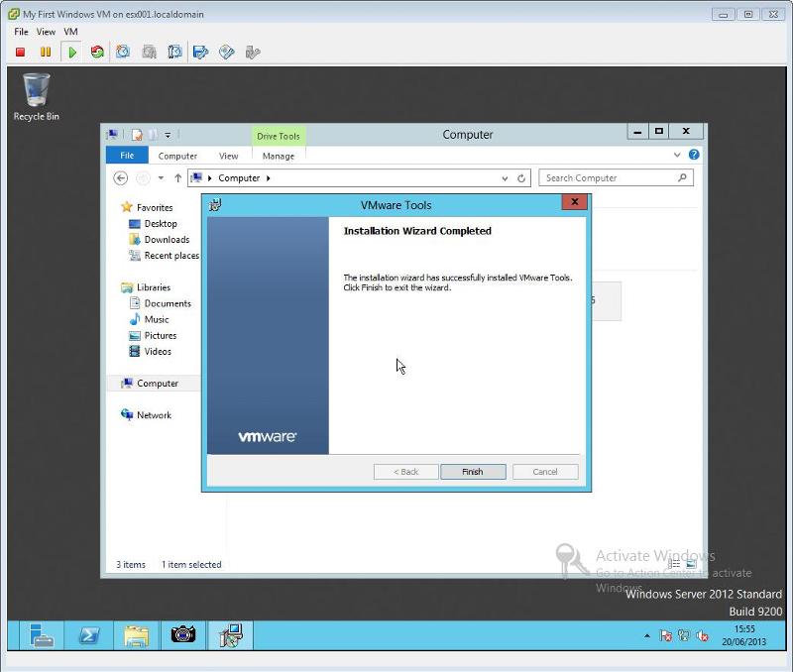This screenshot has width=793, height=672.
Task: Click Cancel in the VMware Tools wizard
Action: click(545, 472)
